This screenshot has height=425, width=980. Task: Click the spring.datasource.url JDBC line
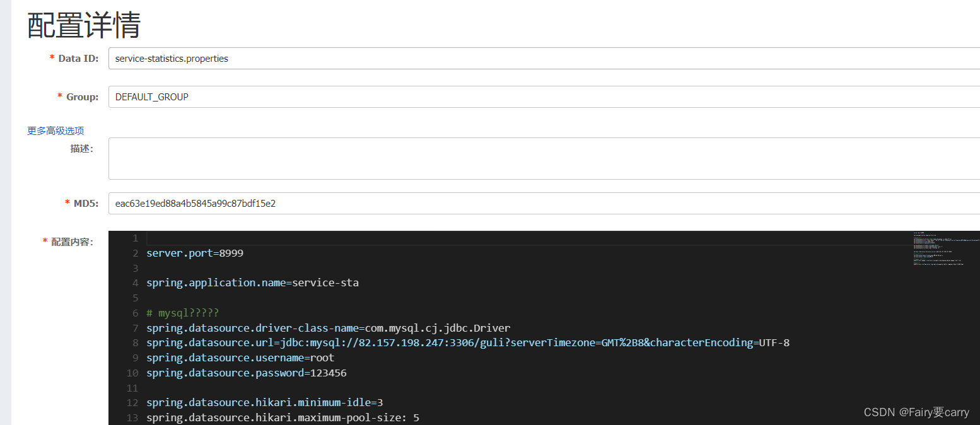tap(467, 343)
